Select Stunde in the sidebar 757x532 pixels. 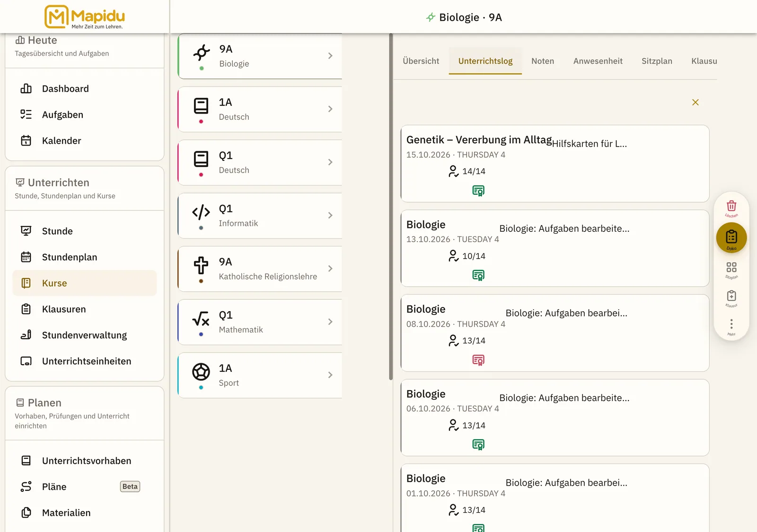(85, 231)
